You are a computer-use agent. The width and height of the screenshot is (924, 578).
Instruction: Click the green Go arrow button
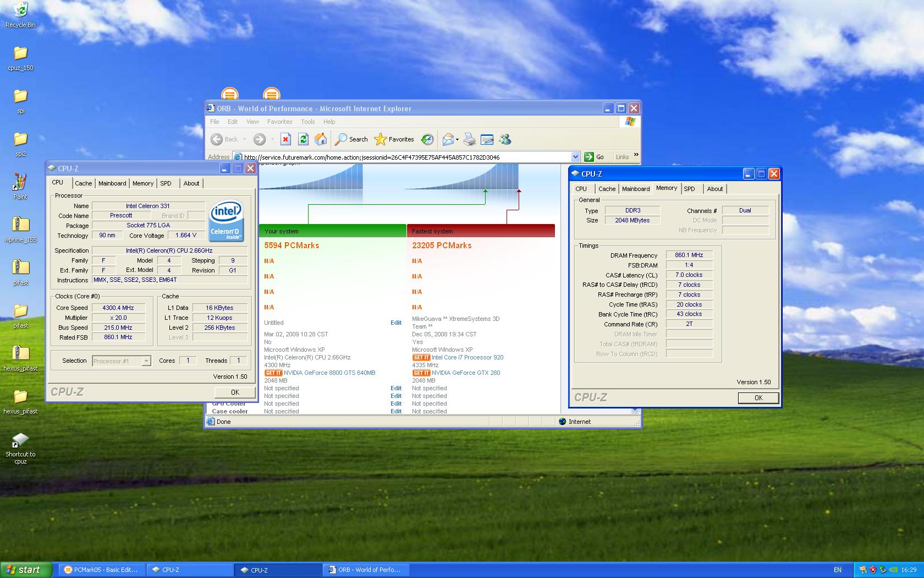point(589,157)
